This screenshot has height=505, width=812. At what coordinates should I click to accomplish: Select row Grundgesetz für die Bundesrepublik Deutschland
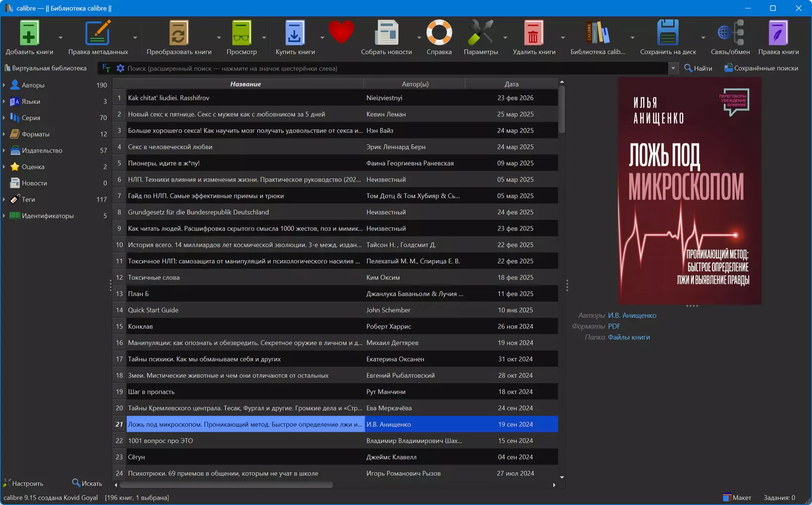335,212
